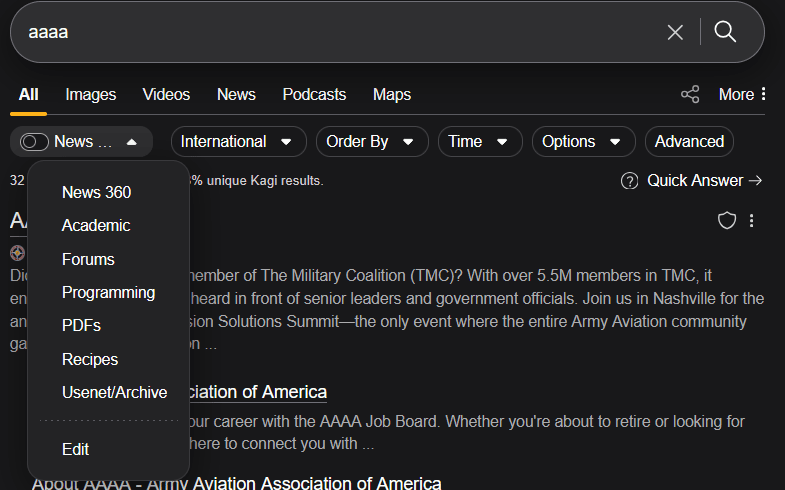Switch to the Podcasts tab
The image size is (785, 490).
tap(314, 94)
